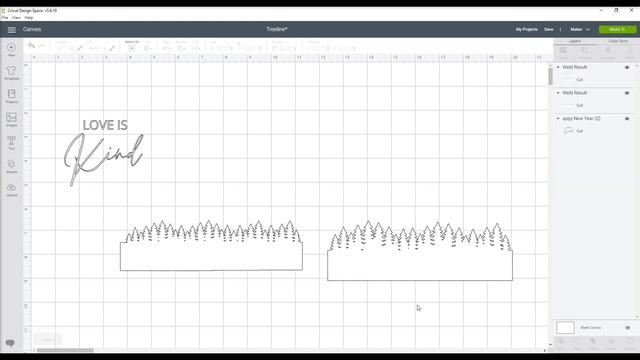Image resolution: width=640 pixels, height=360 pixels.
Task: Hide the second Weld Result layer
Action: (627, 93)
